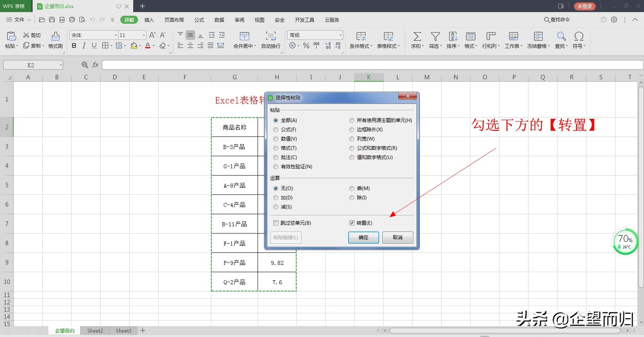Click 确定 in Paste Special dialog
This screenshot has height=337, width=644.
[363, 238]
